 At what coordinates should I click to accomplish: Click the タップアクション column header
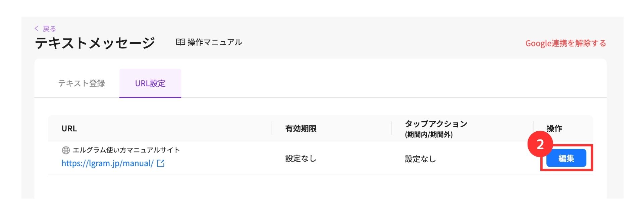[436, 124]
